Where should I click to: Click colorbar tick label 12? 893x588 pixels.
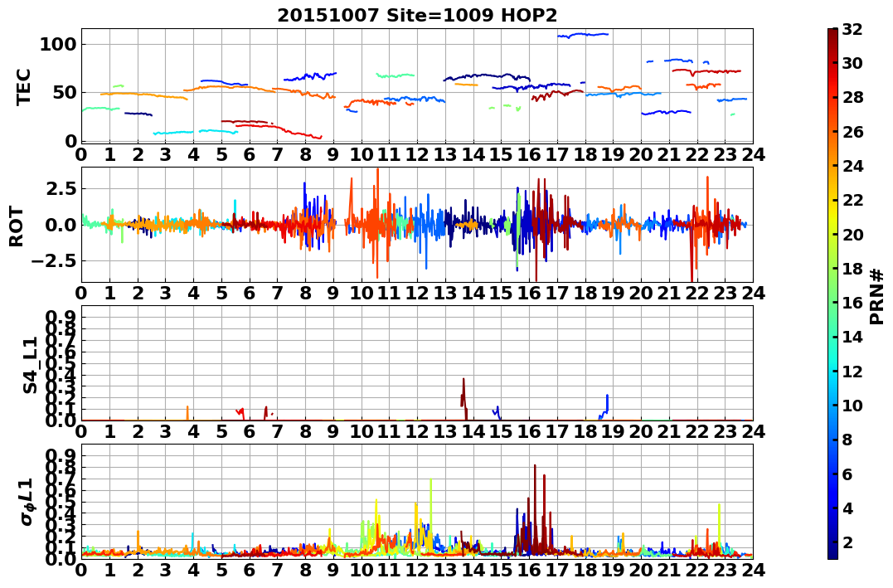[x=852, y=371]
